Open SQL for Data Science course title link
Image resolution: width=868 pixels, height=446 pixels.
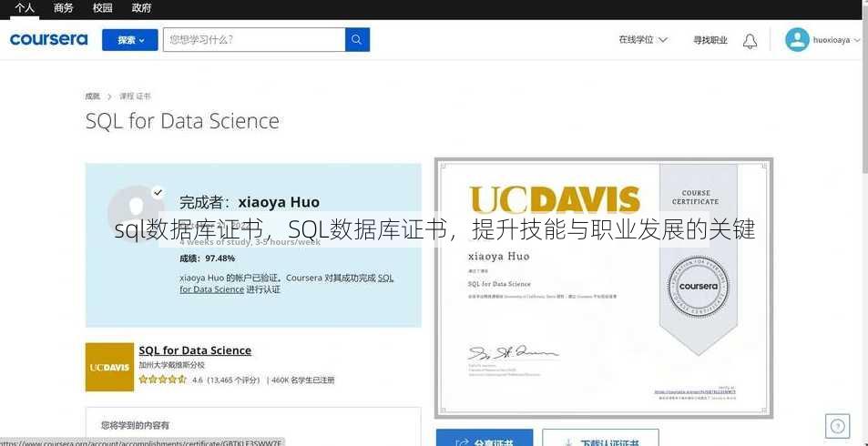click(195, 350)
